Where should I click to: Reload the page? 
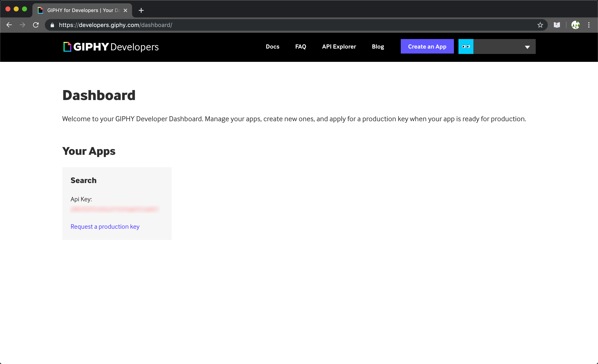(36, 25)
